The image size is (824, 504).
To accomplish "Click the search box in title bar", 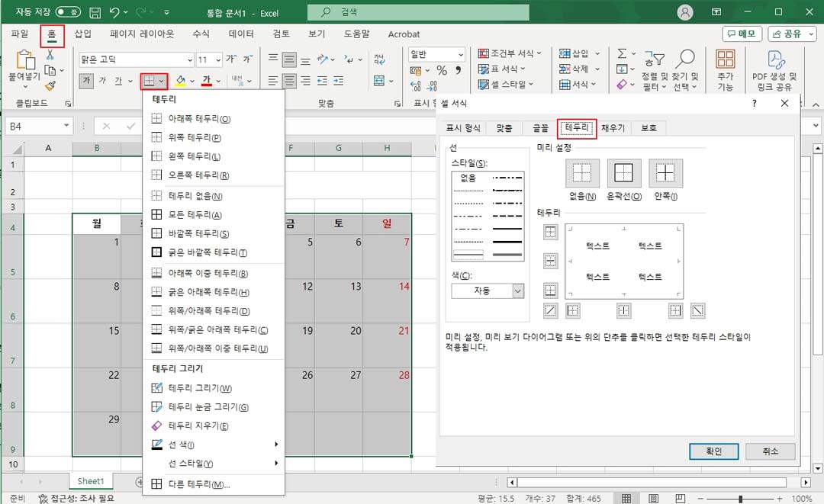I will [x=418, y=12].
